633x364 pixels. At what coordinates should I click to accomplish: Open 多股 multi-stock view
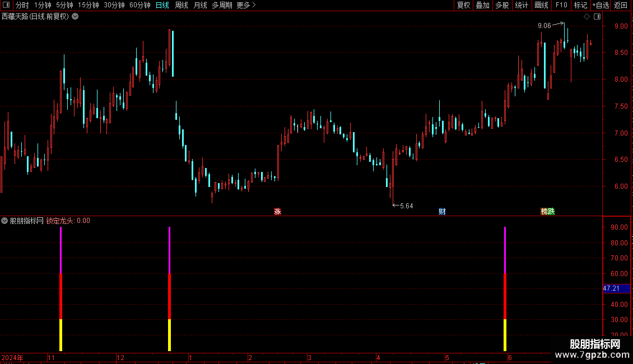point(502,5)
